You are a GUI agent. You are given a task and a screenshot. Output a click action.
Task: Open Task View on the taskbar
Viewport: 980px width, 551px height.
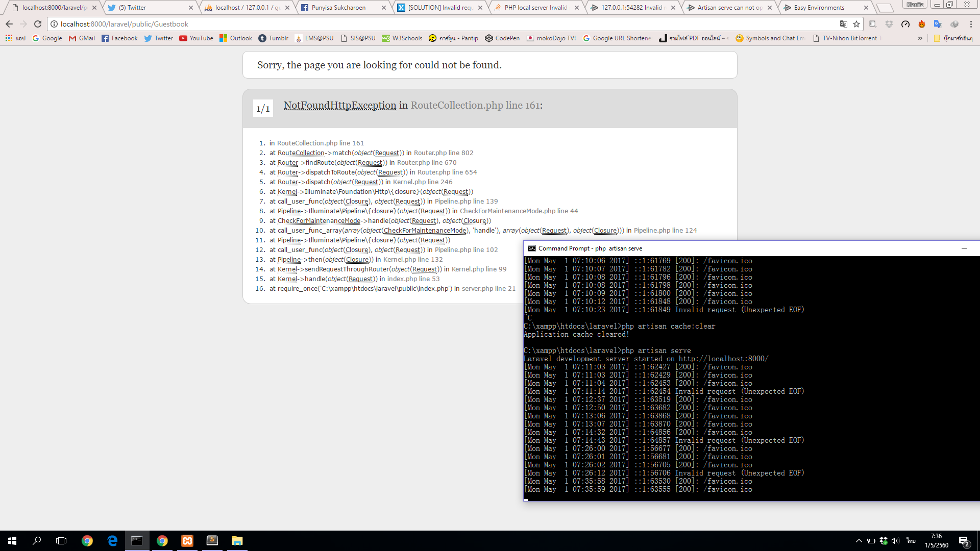click(61, 541)
